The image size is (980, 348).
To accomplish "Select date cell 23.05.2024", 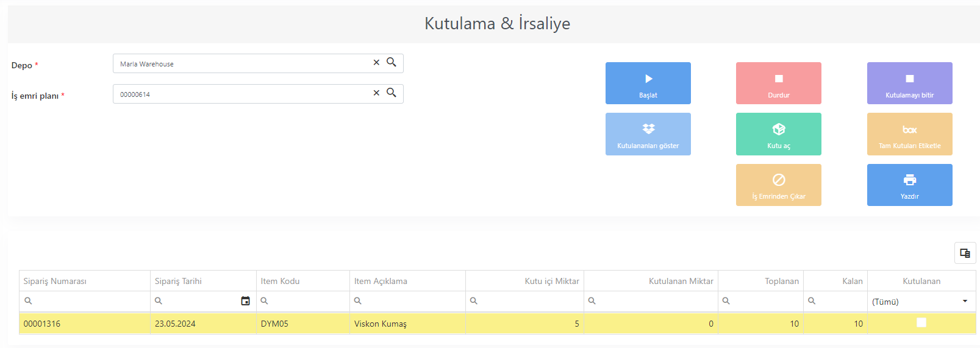I will [203, 324].
